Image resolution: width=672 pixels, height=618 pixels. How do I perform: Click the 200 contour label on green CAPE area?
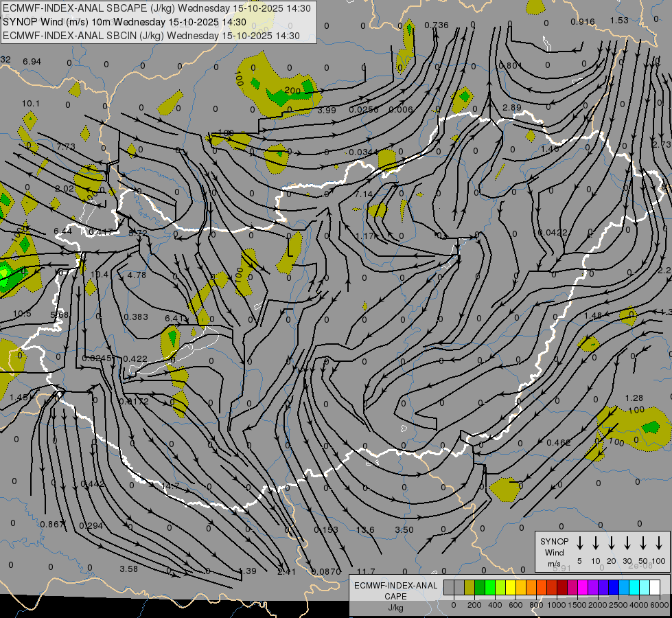click(x=292, y=91)
